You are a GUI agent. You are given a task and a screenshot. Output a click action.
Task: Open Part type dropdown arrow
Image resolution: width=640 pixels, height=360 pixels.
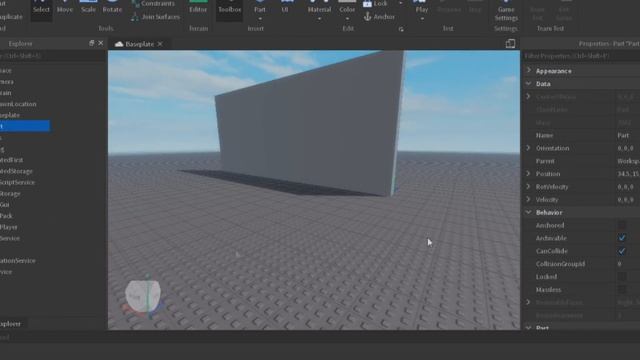tap(260, 19)
